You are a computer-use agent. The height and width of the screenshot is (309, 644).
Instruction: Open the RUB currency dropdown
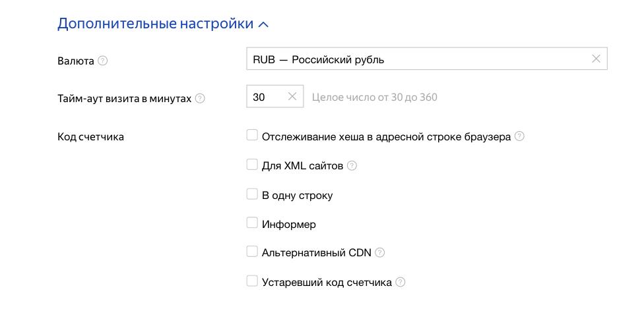[x=416, y=59]
